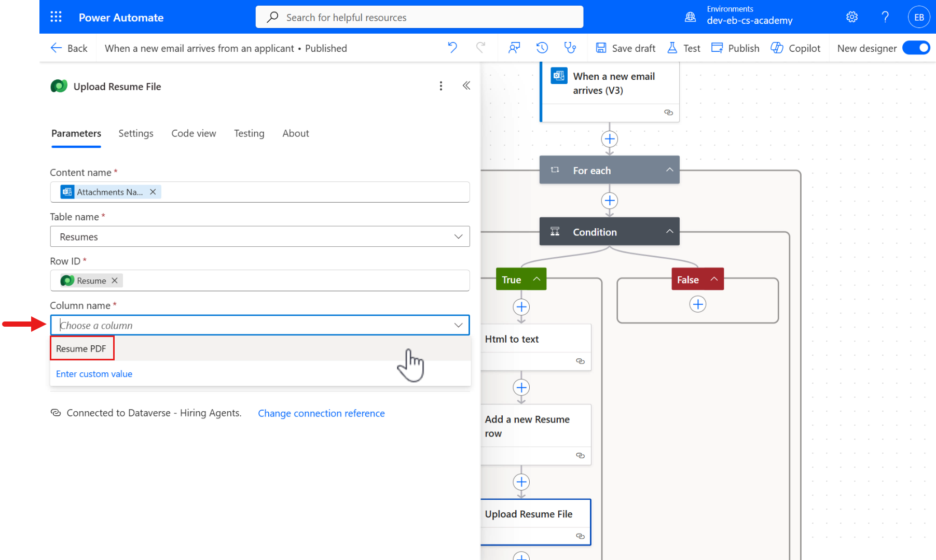Image resolution: width=936 pixels, height=560 pixels.
Task: Click the redo arrow in the toolbar
Action: coord(481,48)
